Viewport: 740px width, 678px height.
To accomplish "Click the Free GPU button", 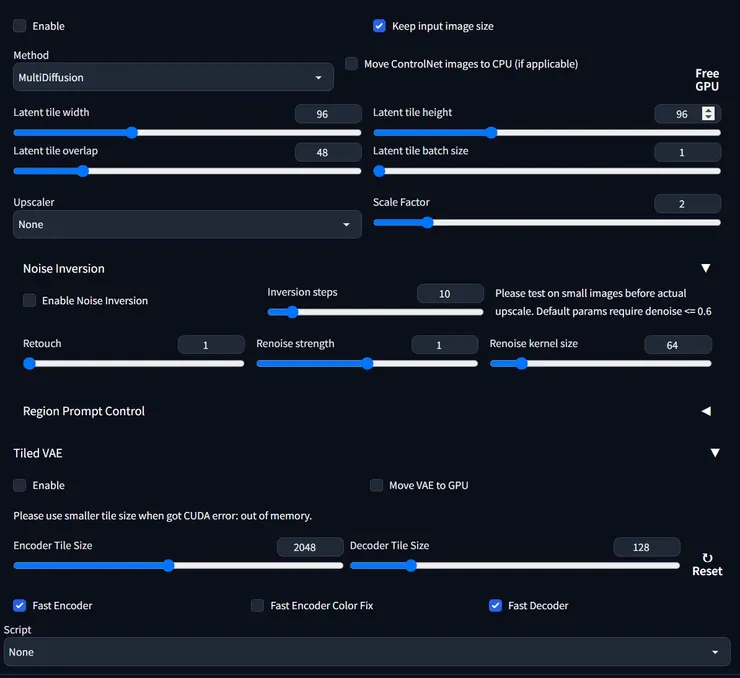I will (707, 80).
